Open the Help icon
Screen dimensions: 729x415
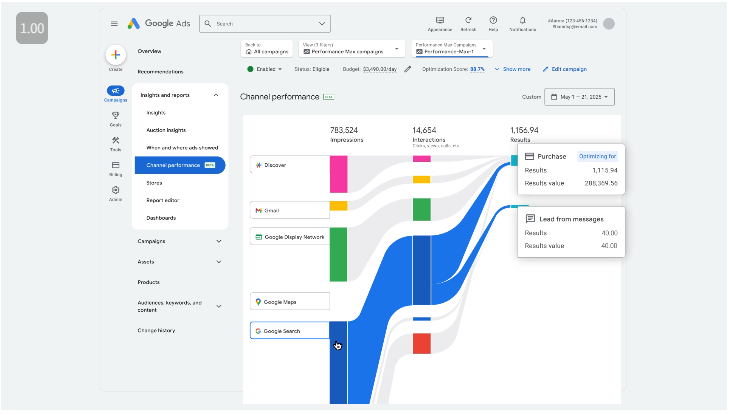[x=493, y=21]
